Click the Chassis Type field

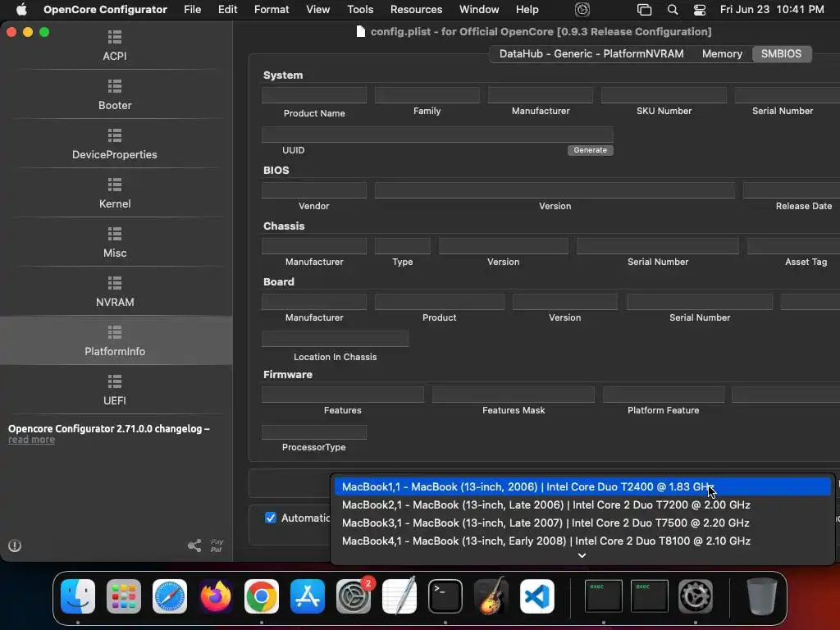[402, 246]
